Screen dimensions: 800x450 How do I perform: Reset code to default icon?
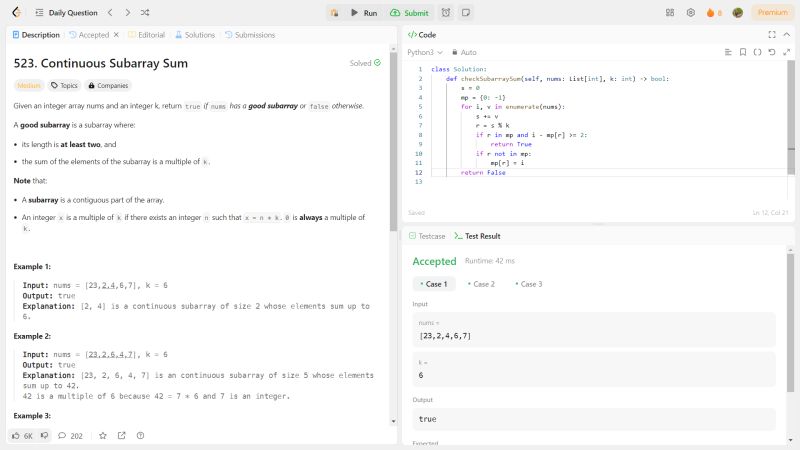772,52
